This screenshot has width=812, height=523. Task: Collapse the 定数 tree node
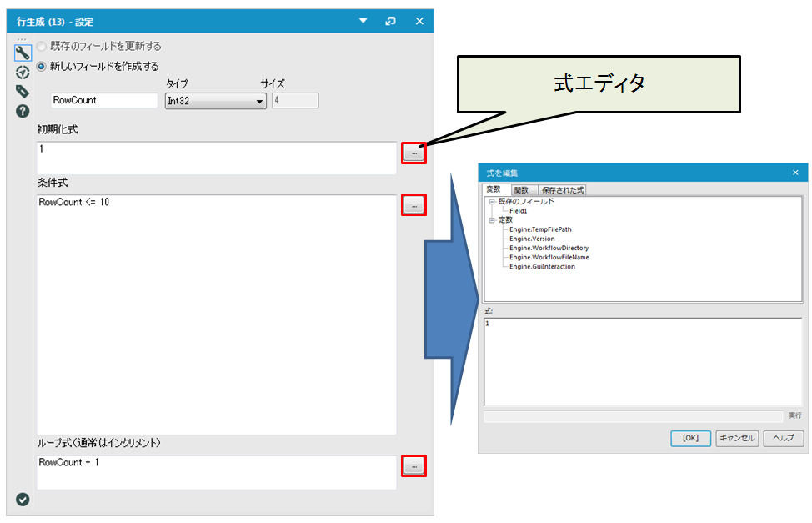point(492,220)
